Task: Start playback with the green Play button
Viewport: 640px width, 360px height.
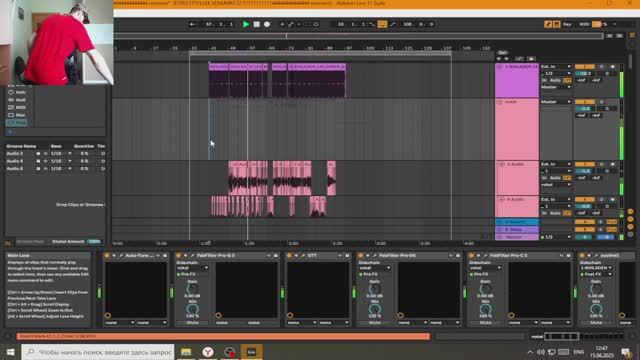Action: click(x=246, y=24)
